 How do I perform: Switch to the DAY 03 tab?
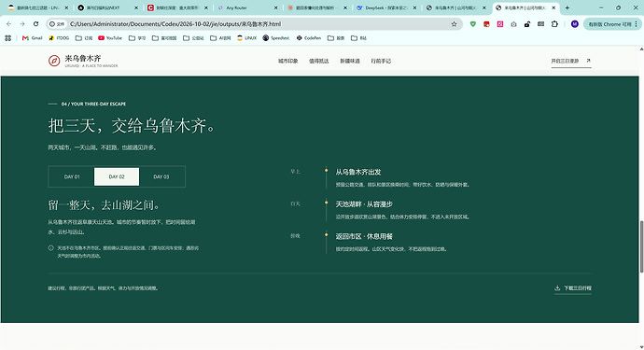pos(161,176)
